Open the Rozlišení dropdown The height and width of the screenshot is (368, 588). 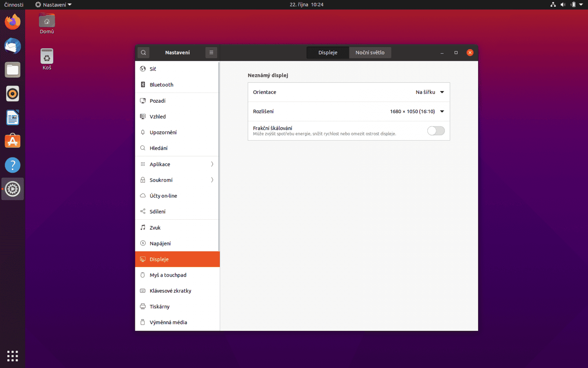tap(416, 112)
